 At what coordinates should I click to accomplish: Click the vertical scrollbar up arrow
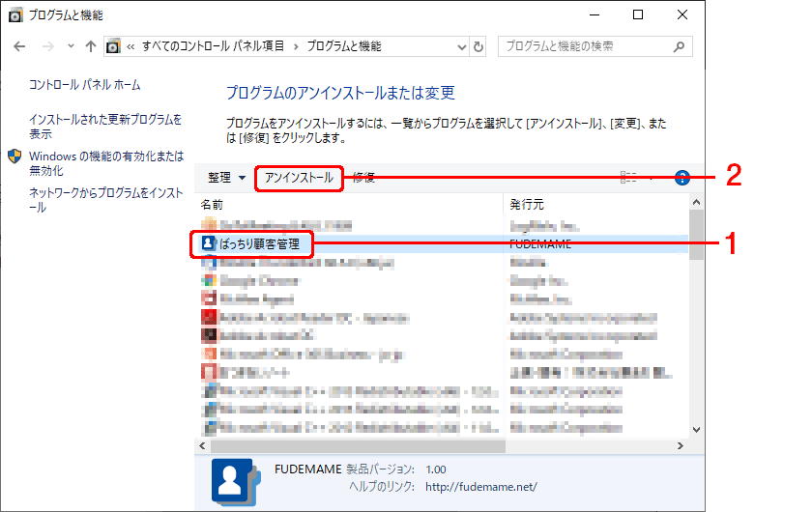(x=697, y=203)
